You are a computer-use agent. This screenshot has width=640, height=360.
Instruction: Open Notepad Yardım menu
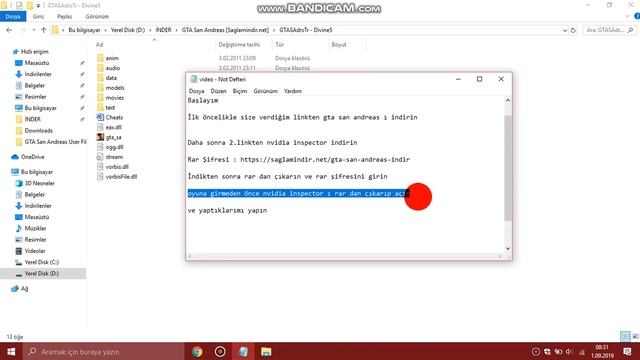[293, 91]
